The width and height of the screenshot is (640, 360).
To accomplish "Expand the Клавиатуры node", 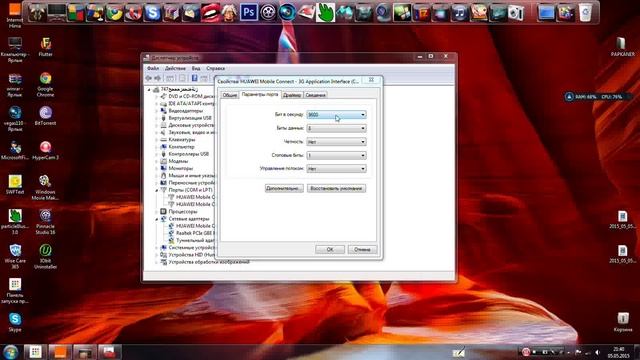I will click(x=157, y=140).
